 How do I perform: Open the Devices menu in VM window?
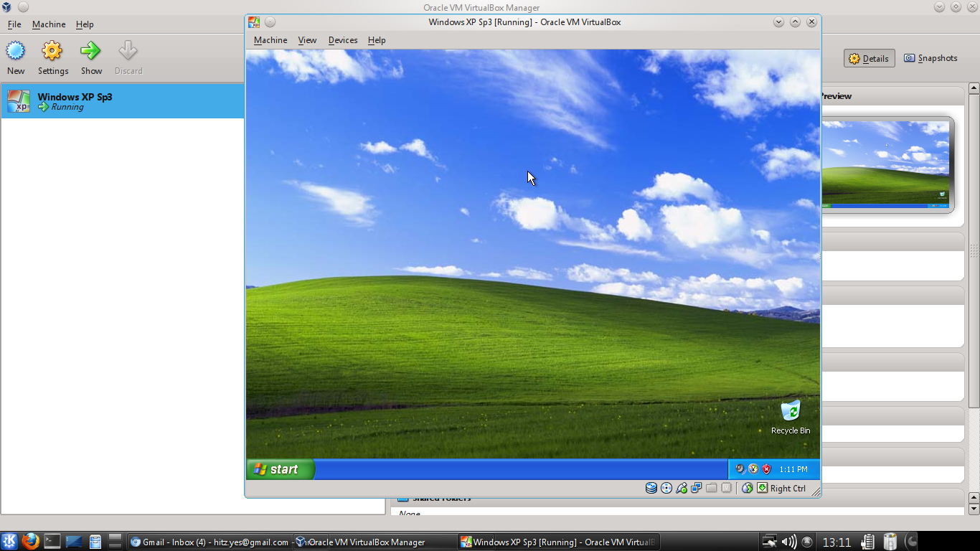pyautogui.click(x=343, y=40)
